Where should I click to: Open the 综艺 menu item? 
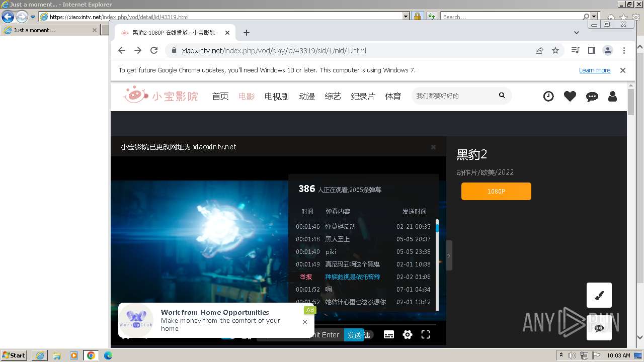point(333,96)
